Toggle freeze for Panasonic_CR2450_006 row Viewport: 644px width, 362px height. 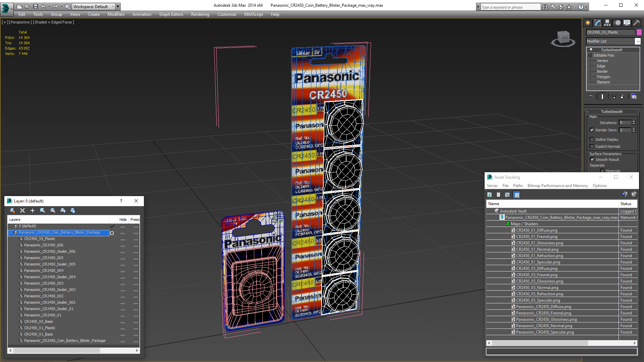coord(136,246)
